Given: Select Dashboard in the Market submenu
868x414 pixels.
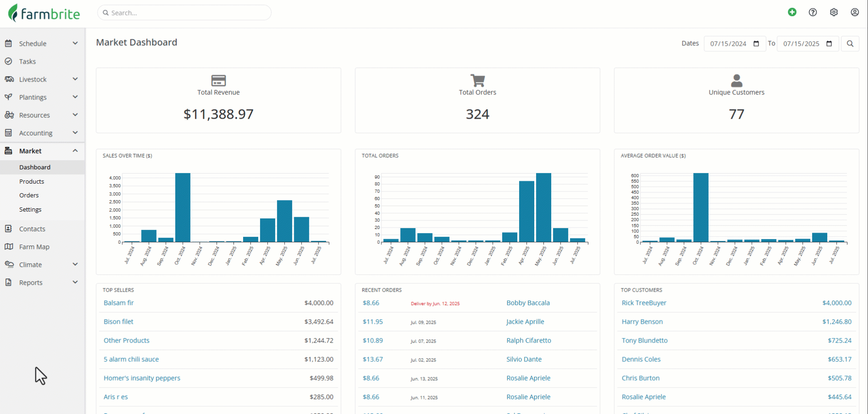Looking at the screenshot, I should tap(42, 167).
